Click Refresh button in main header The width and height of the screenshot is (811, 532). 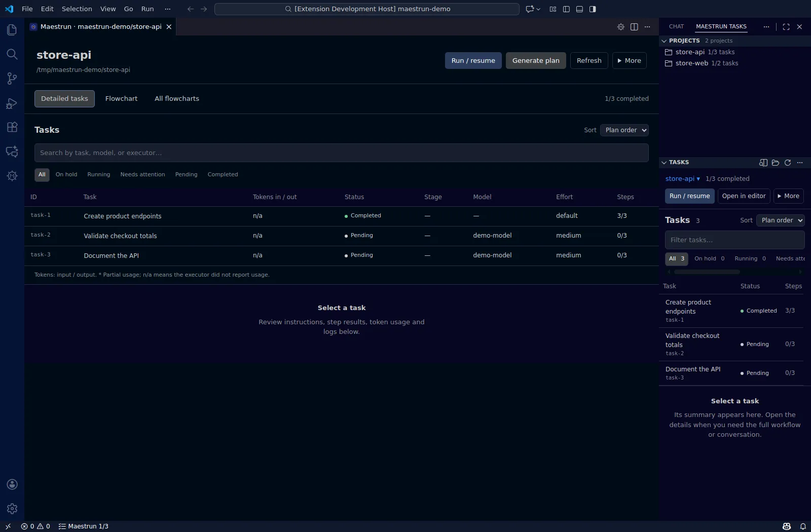[589, 61]
